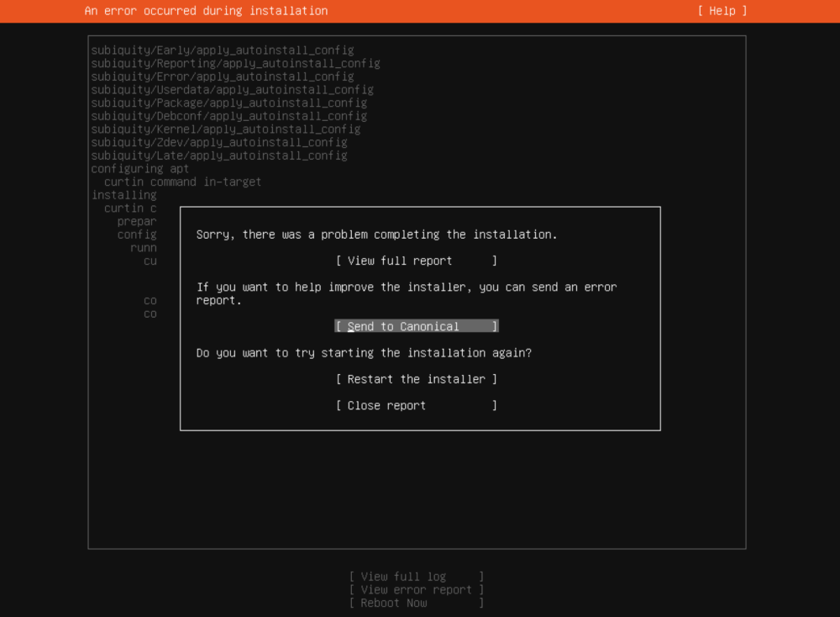
Task: Click the 'configuring apt' log line
Action: 139,168
